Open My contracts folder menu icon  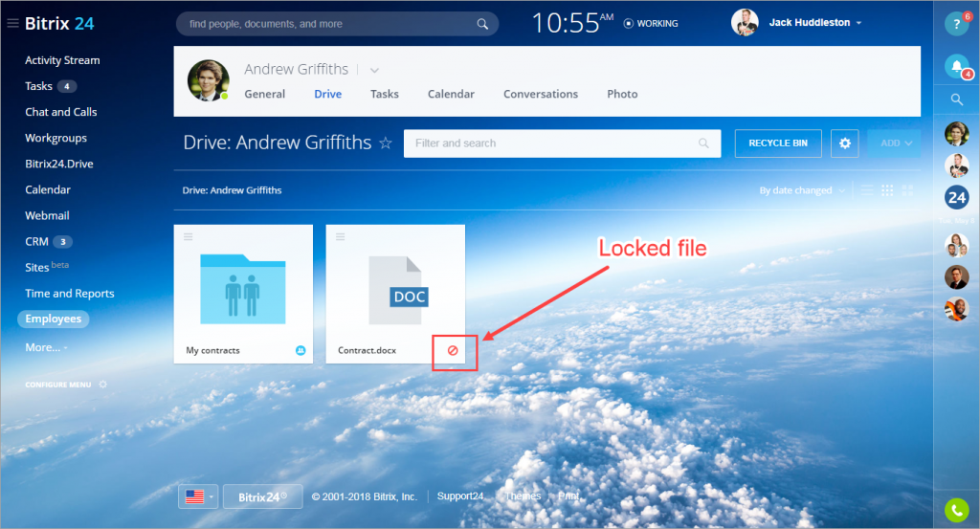pos(189,236)
